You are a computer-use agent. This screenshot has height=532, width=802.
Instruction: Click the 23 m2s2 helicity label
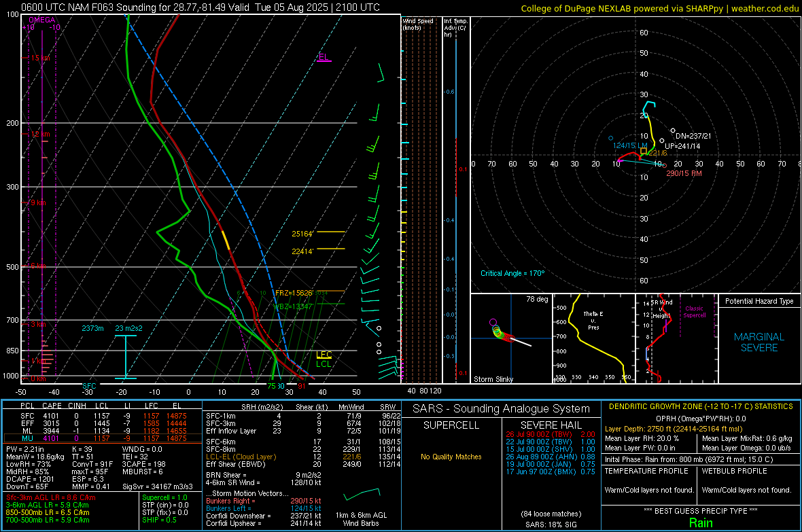point(128,328)
